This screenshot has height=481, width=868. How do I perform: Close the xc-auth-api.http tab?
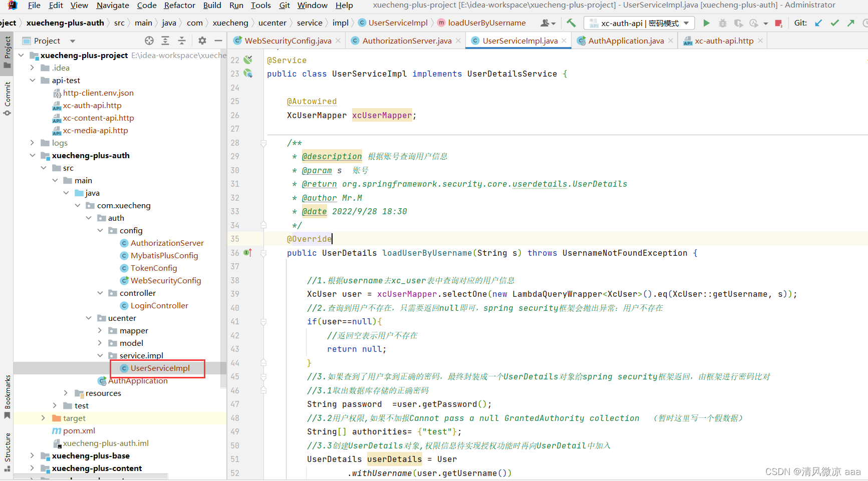760,41
